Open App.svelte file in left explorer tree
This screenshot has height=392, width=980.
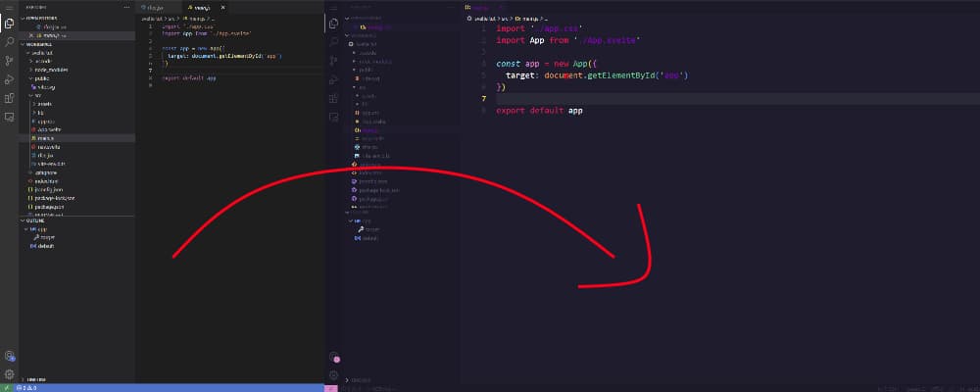(x=48, y=129)
